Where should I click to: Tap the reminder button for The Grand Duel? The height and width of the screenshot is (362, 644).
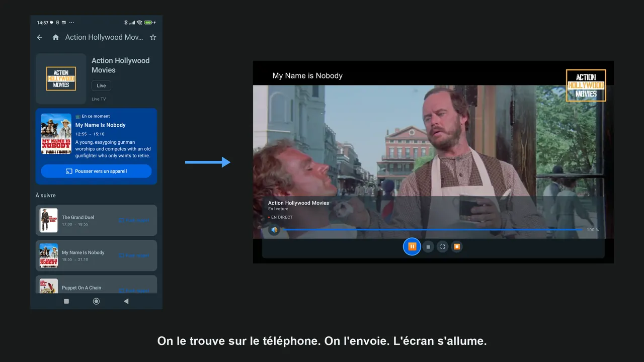134,220
